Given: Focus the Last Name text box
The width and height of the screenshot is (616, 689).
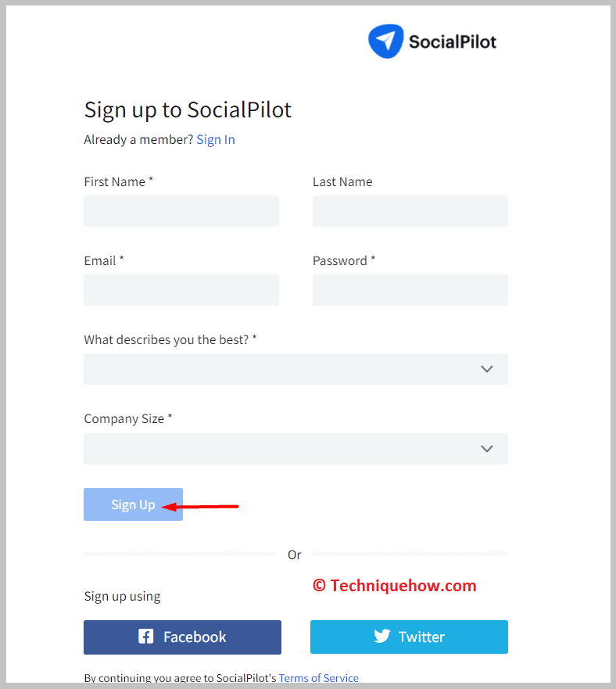Looking at the screenshot, I should pyautogui.click(x=410, y=211).
